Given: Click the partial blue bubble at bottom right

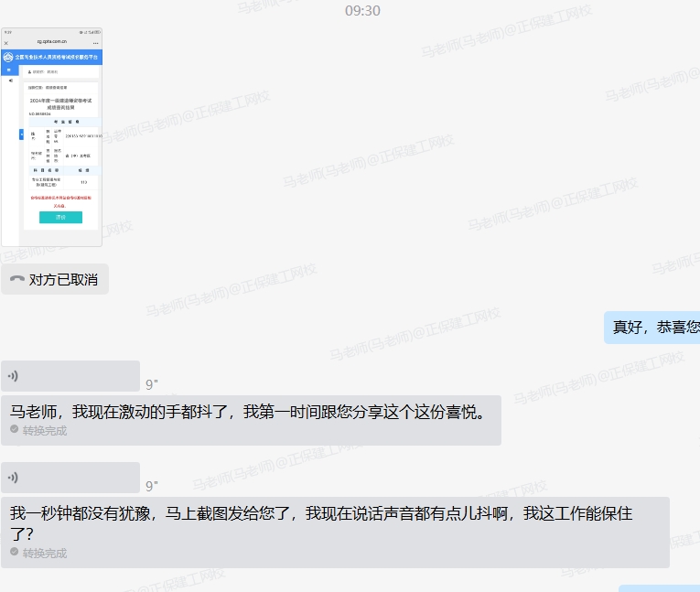Looking at the screenshot, I should tap(659, 587).
